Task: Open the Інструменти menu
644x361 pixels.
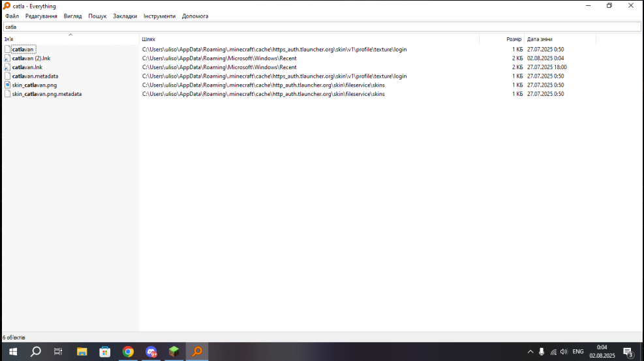Action: (x=159, y=16)
